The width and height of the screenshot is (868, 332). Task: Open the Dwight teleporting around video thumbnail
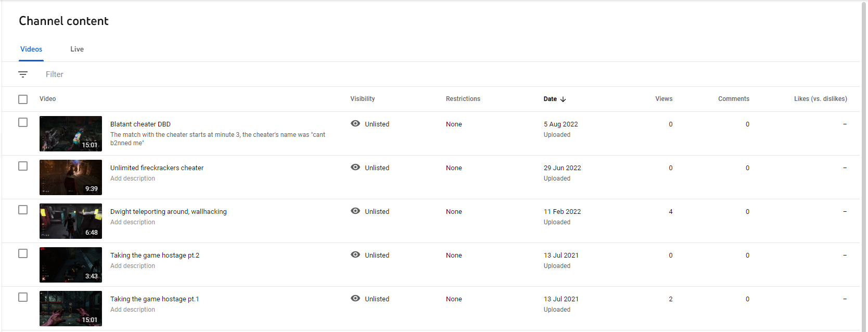click(71, 221)
